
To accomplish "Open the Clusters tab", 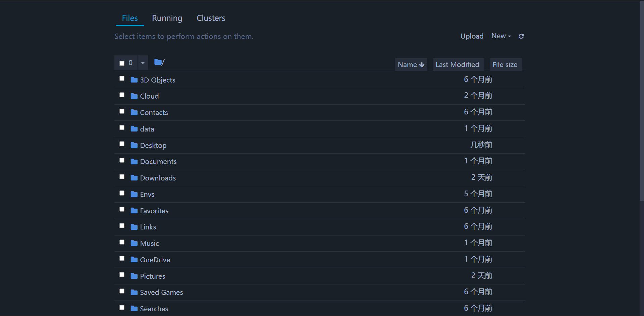I will [211, 18].
